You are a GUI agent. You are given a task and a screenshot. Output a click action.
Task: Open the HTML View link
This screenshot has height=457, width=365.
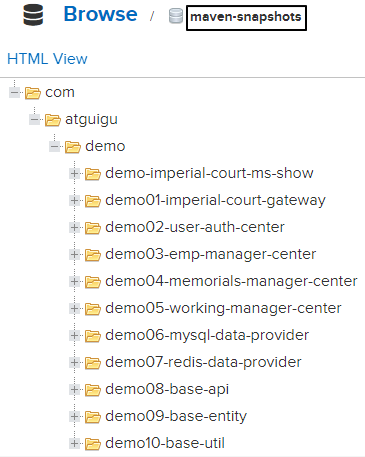click(x=47, y=59)
